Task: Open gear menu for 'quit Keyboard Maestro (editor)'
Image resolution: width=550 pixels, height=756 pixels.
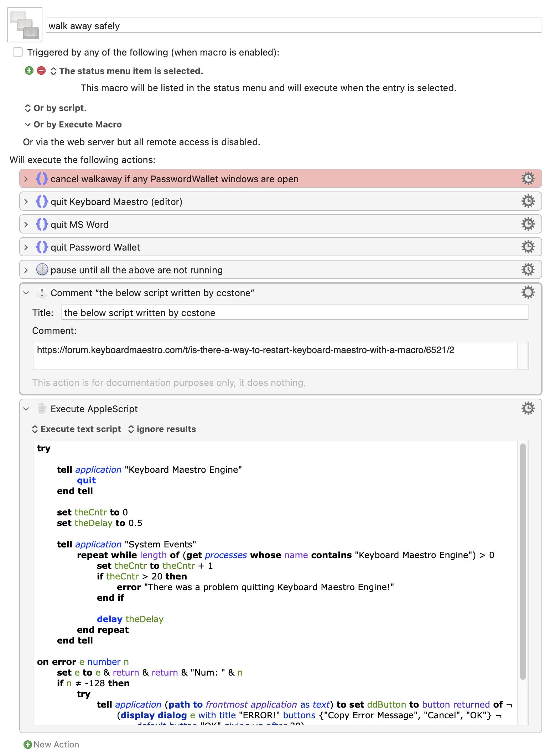Action: pos(528,201)
